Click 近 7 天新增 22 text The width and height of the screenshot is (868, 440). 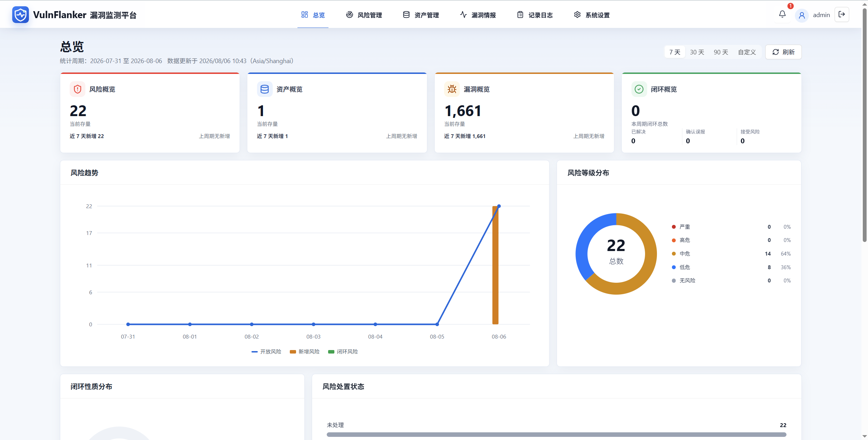[87, 136]
